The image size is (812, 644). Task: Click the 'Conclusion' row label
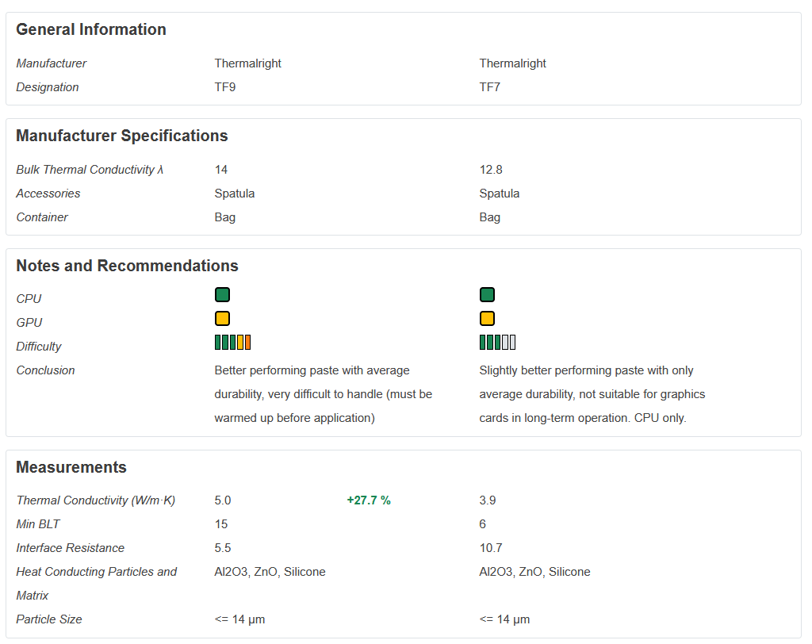pyautogui.click(x=45, y=370)
